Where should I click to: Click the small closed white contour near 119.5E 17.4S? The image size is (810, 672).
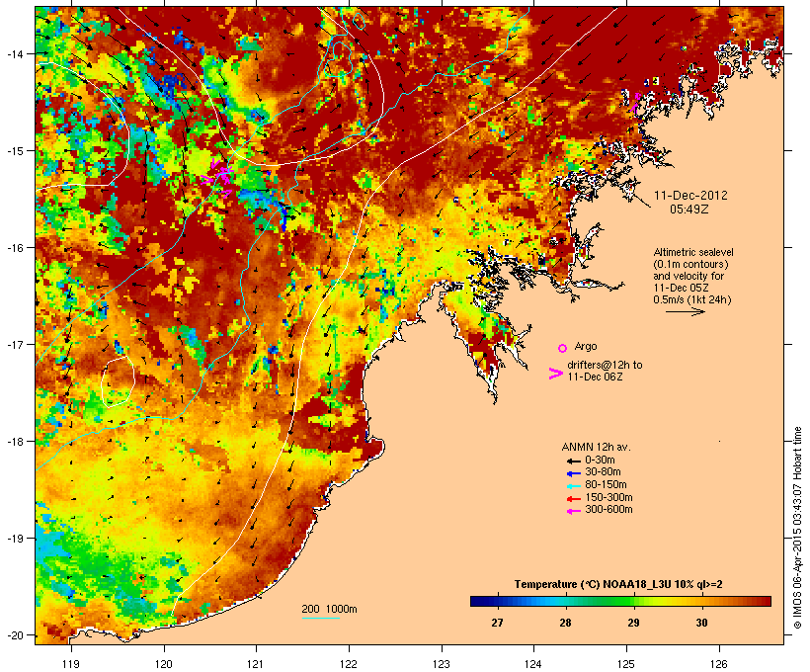[119, 382]
